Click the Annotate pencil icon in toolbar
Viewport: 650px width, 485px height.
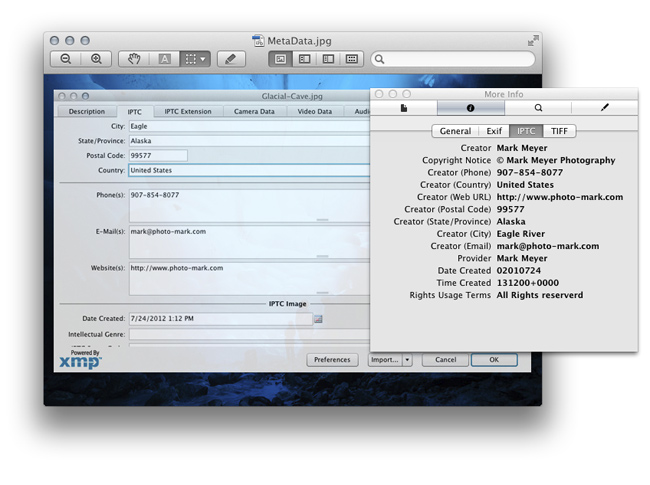coord(230,59)
